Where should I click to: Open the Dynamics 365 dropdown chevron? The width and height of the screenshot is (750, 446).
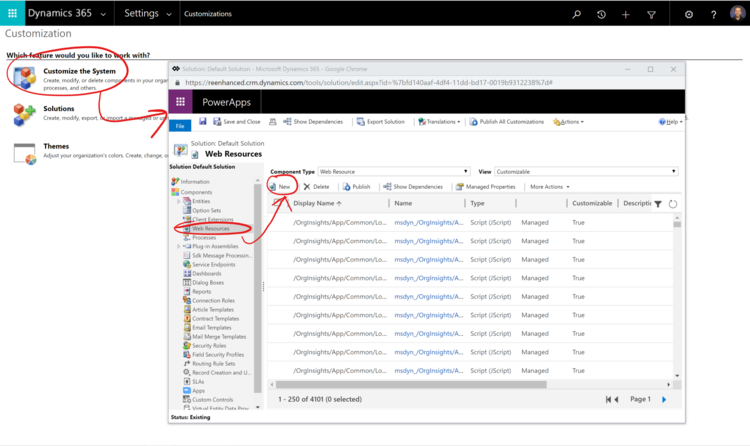[x=103, y=14]
